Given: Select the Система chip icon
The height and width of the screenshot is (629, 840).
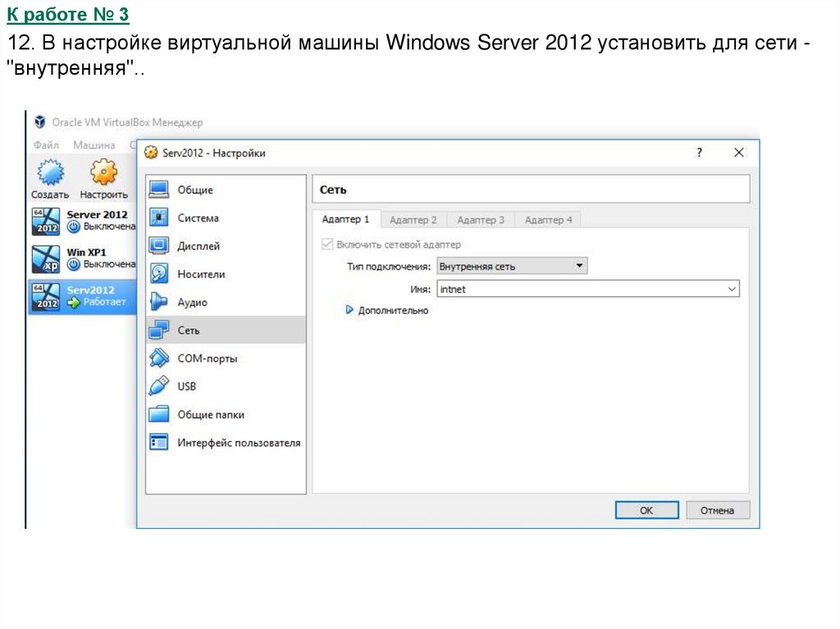Looking at the screenshot, I should coord(158,218).
